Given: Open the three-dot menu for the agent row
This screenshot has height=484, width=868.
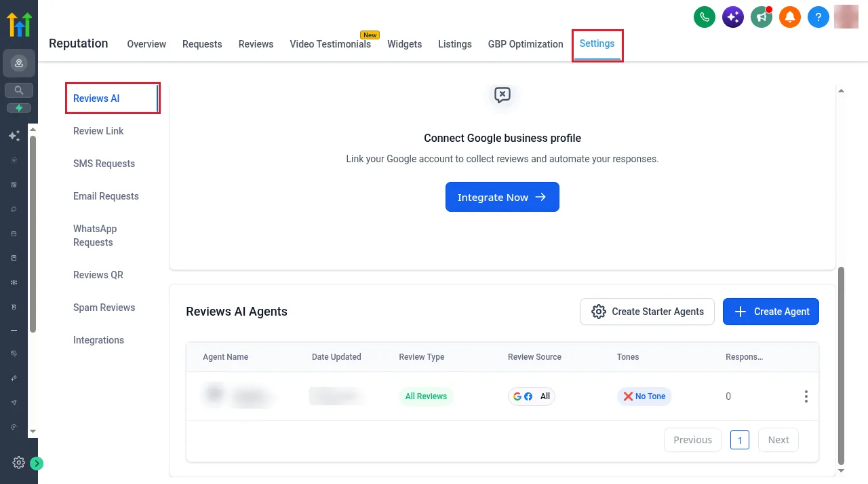Looking at the screenshot, I should point(806,396).
